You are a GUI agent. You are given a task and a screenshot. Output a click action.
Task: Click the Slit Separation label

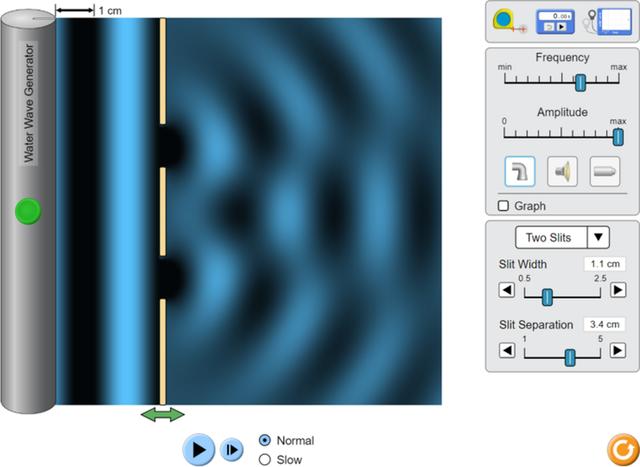tap(536, 325)
